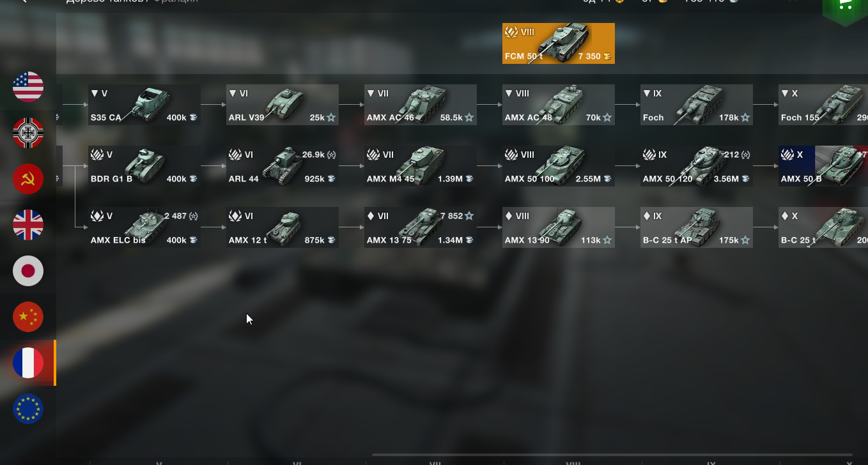Select the USA nation flag
868x465 pixels.
28,87
